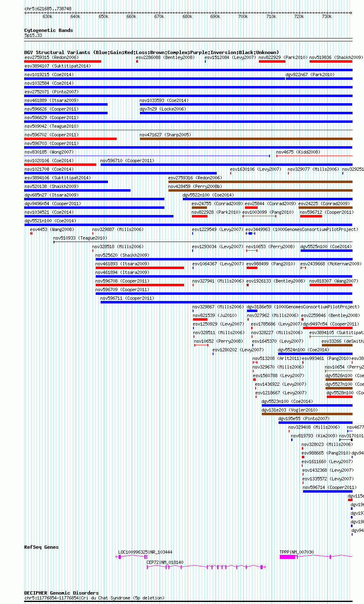The height and width of the screenshot is (604, 364).
Task: Click the 700k position on the ruler
Action: tap(243, 17)
